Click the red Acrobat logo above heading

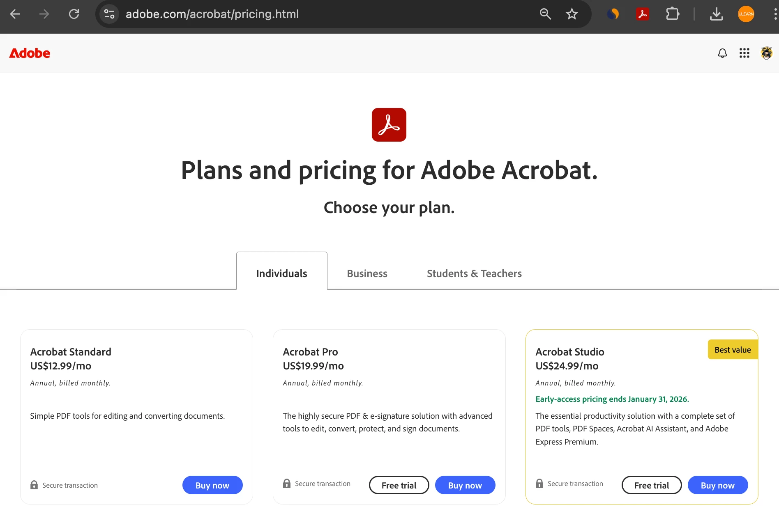pos(389,125)
